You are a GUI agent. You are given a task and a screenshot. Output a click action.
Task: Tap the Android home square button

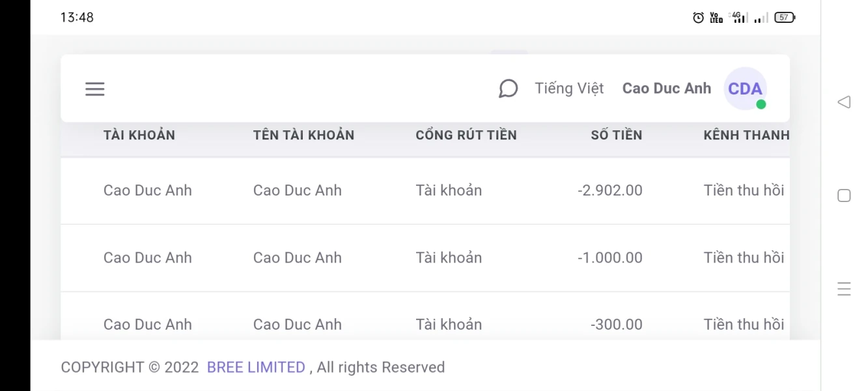click(844, 195)
